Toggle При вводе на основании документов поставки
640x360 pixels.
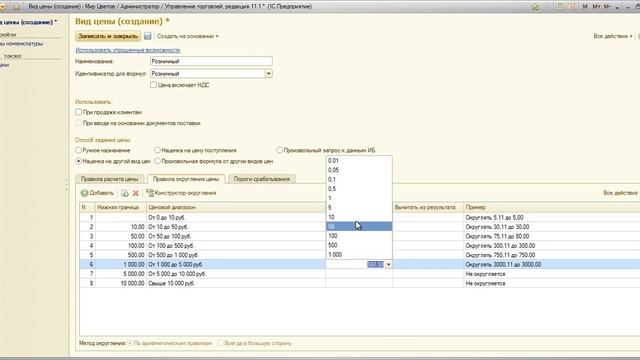click(x=78, y=123)
